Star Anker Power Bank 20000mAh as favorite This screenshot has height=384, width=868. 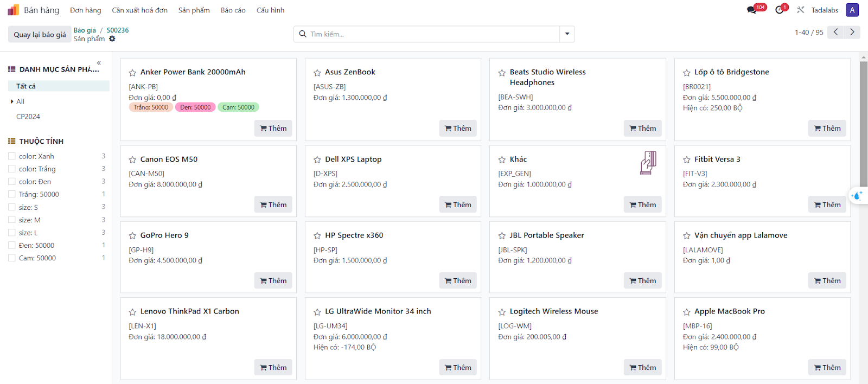(x=132, y=73)
